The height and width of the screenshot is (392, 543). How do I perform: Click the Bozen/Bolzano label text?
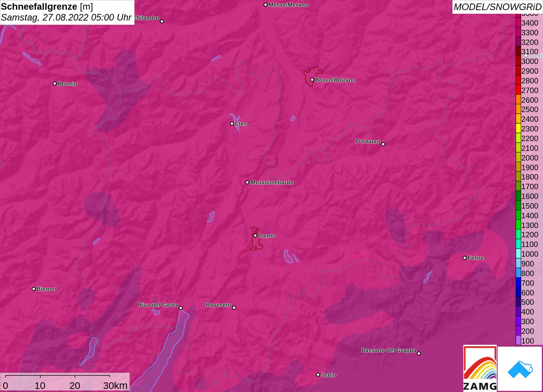pos(335,80)
